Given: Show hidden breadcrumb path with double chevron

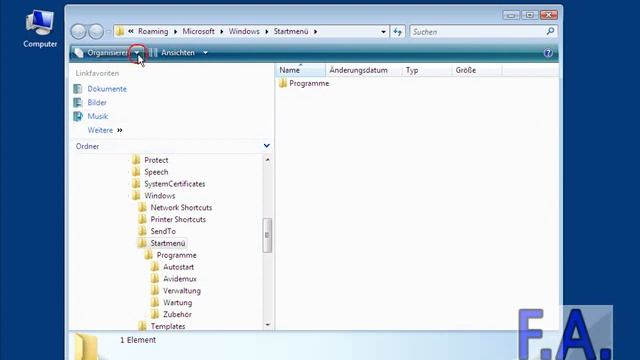Looking at the screenshot, I should tap(131, 31).
